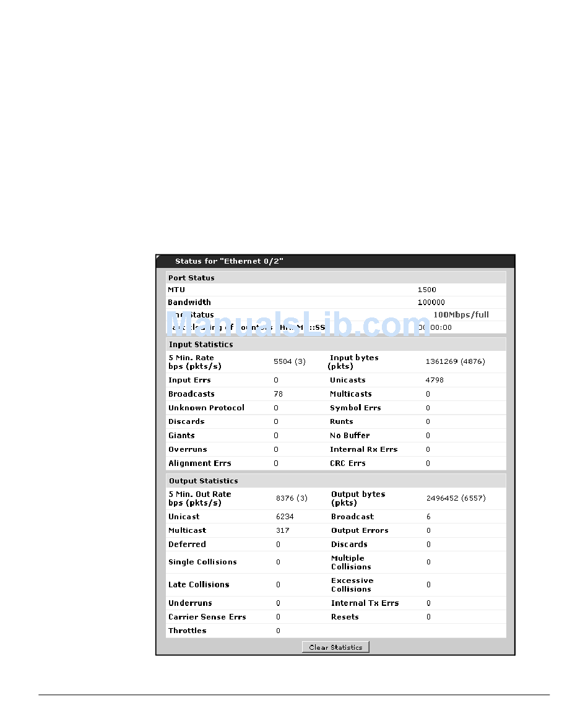Screen dimensions: 588x716
Task: Click the Carrier Sense Errs label
Action: point(207,617)
